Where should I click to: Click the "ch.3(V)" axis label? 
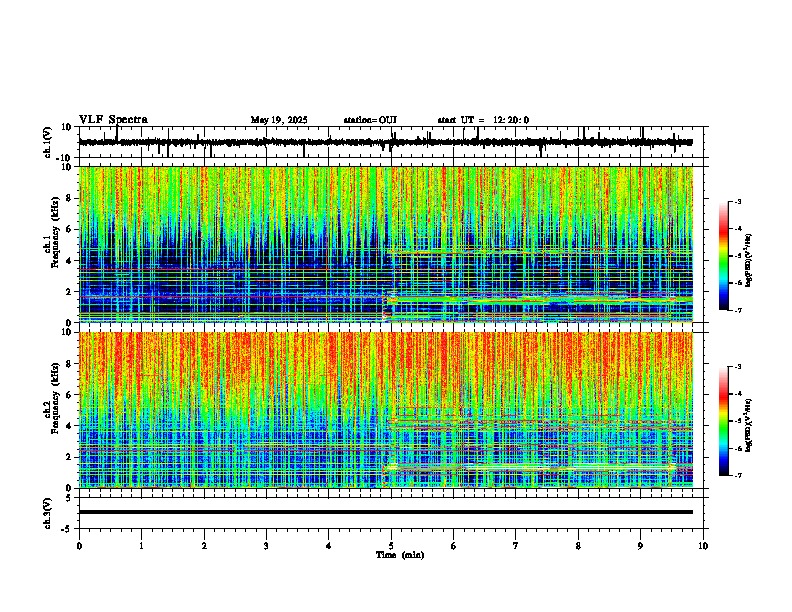click(48, 513)
